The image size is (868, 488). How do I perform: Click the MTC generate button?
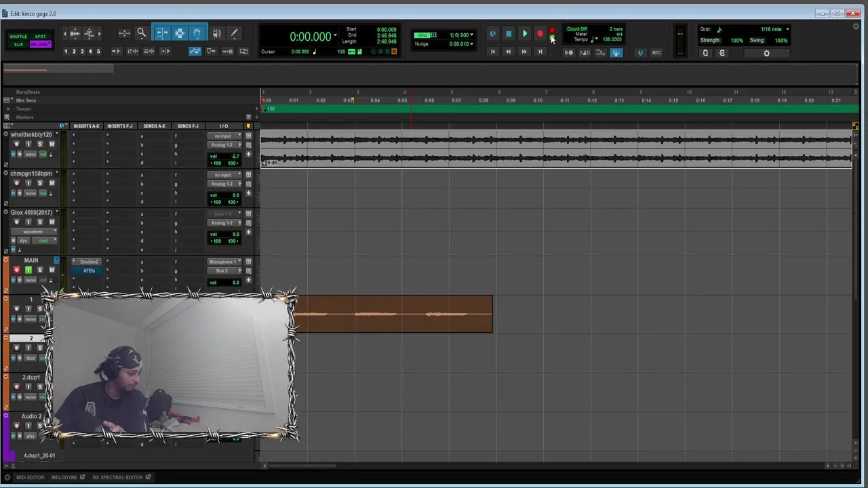[x=656, y=52]
